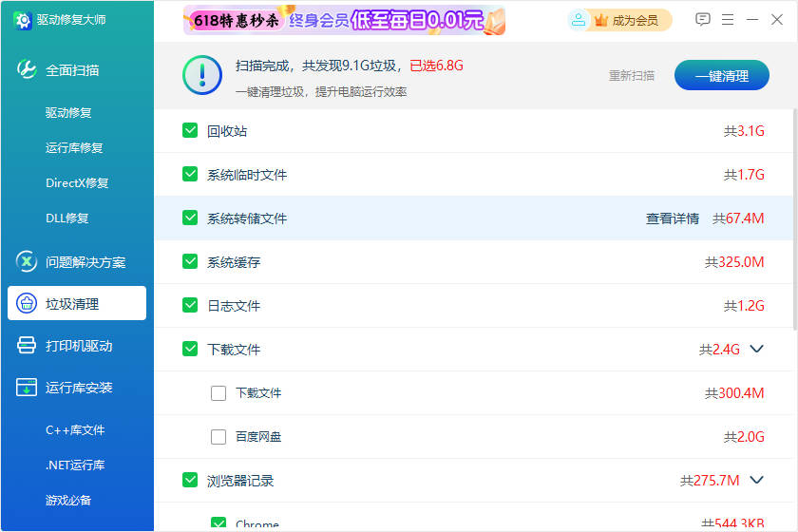
Task: Click the 一键清理垃圾，提升电脑运行效率 subtitle text
Action: 321,92
